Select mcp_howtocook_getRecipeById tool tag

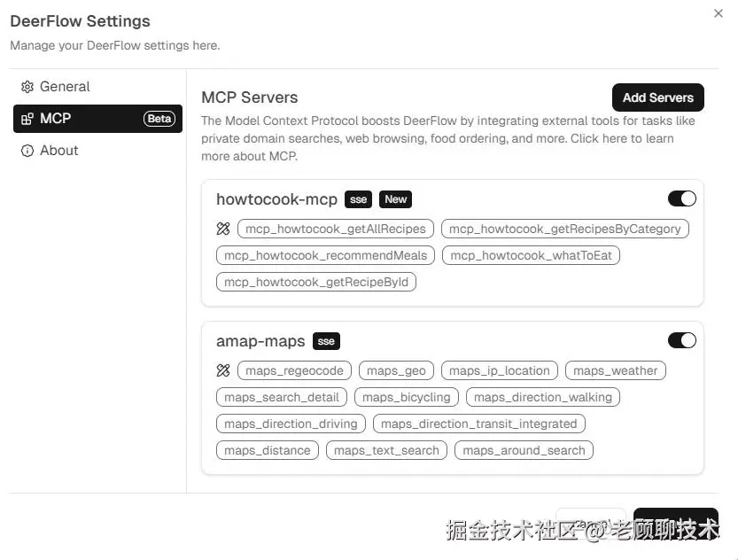(315, 282)
